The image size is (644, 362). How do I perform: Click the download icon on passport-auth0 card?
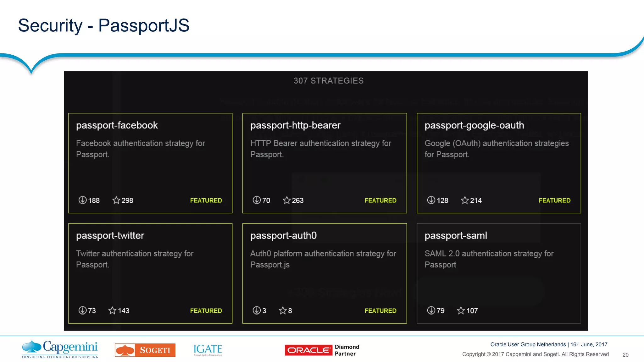pyautogui.click(x=257, y=310)
